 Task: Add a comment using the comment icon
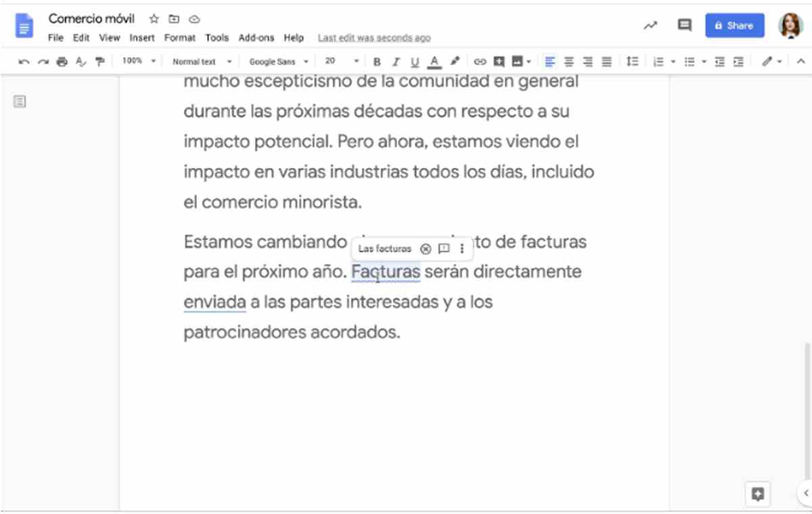[499, 61]
